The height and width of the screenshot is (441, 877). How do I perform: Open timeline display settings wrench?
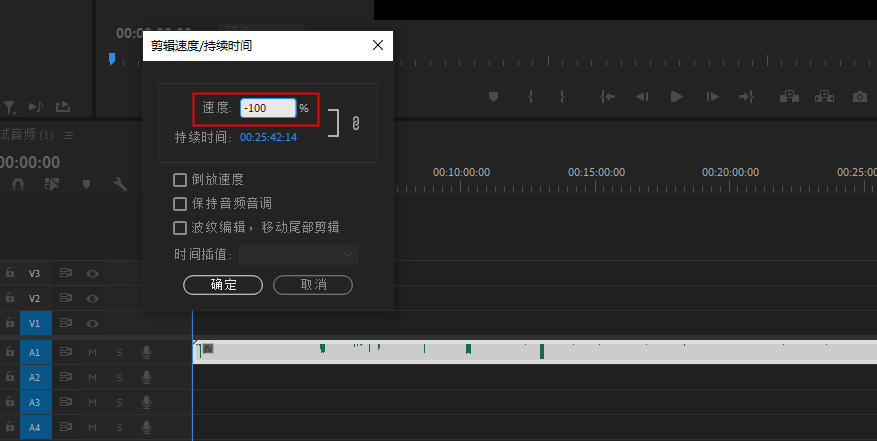point(120,184)
